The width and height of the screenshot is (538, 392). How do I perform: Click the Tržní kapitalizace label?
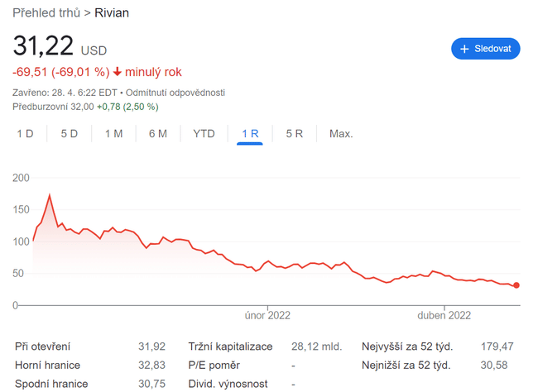230,347
